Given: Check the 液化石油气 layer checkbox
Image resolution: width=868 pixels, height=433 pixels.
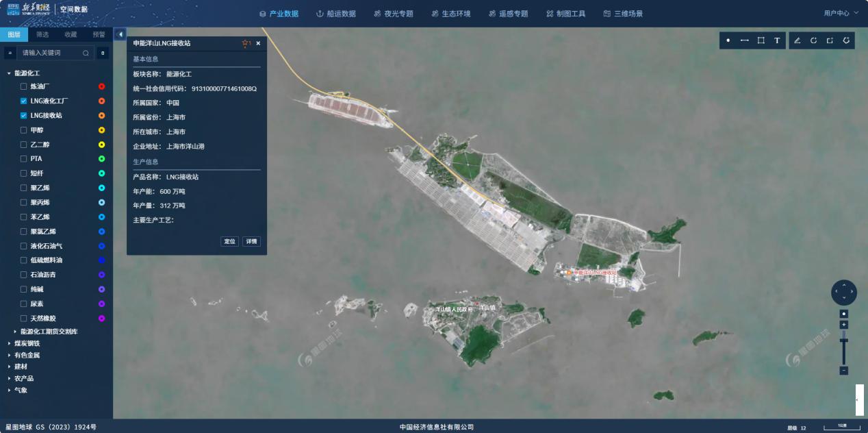Looking at the screenshot, I should coord(24,246).
